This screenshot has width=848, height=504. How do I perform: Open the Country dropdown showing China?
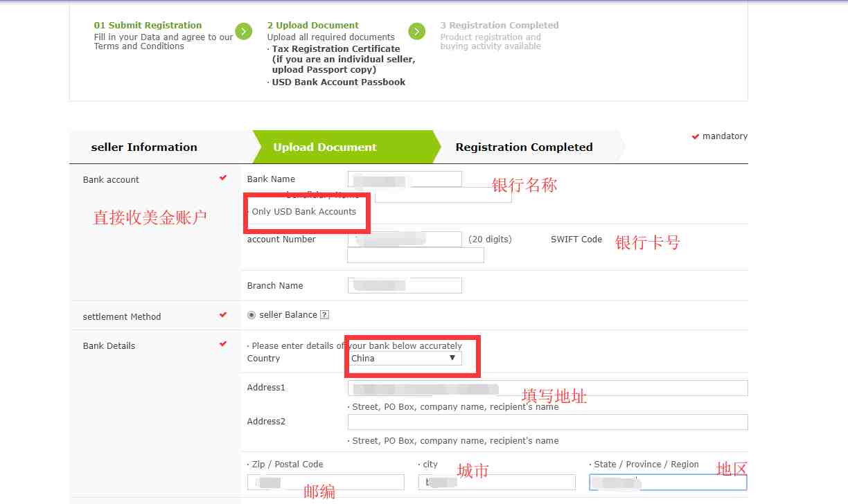tap(405, 358)
